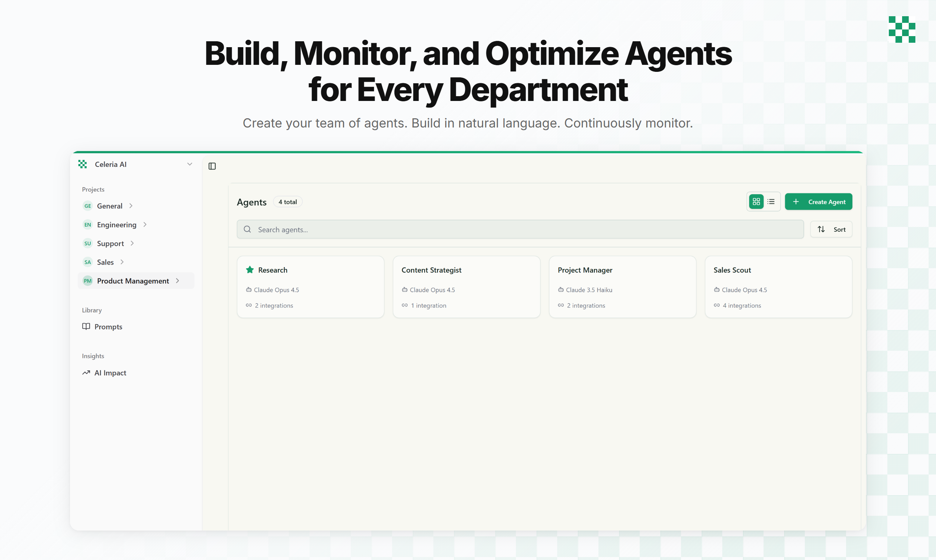936x560 pixels.
Task: Click the star icon on Research agent
Action: tap(250, 270)
